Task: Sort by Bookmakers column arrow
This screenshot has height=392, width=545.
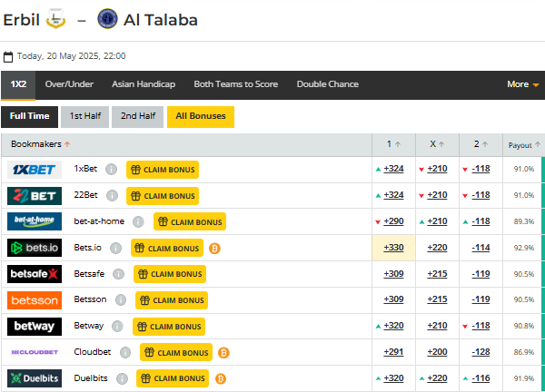Action: coord(67,144)
